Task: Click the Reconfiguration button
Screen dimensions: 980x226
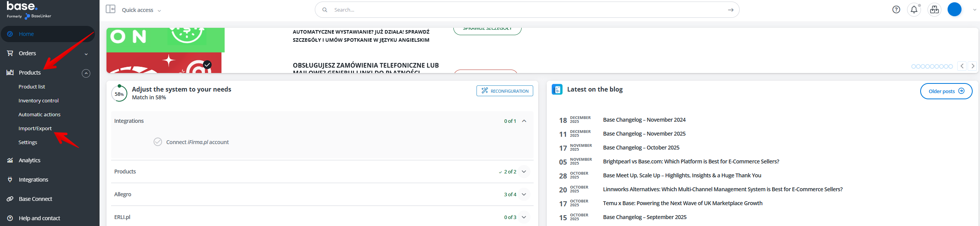Action: [505, 91]
